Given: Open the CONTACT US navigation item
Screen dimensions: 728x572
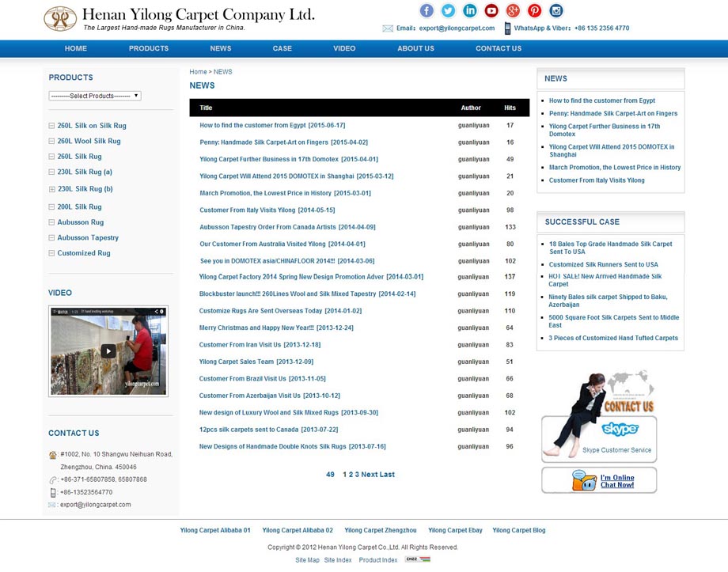Looking at the screenshot, I should click(x=499, y=48).
